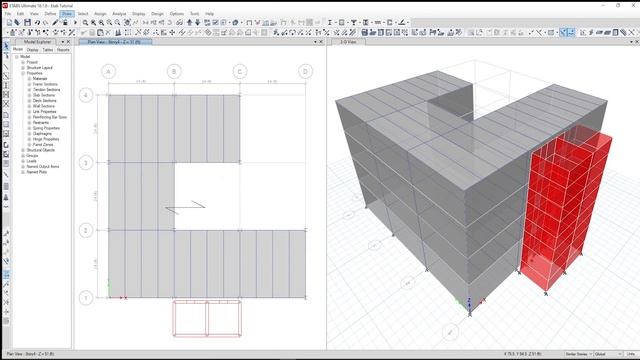The width and height of the screenshot is (640, 360).
Task: Click the New Model icon in toolbar
Action: point(9,22)
